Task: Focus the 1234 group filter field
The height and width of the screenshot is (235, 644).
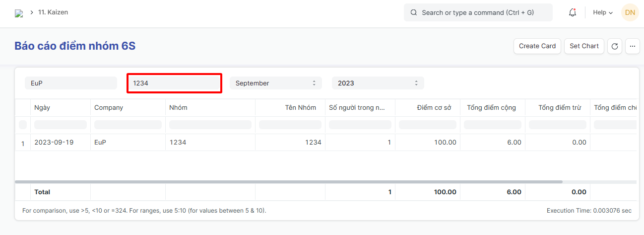Action: click(x=174, y=83)
